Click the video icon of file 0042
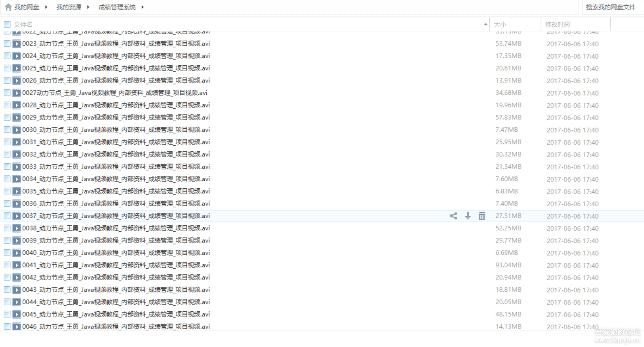 16,277
